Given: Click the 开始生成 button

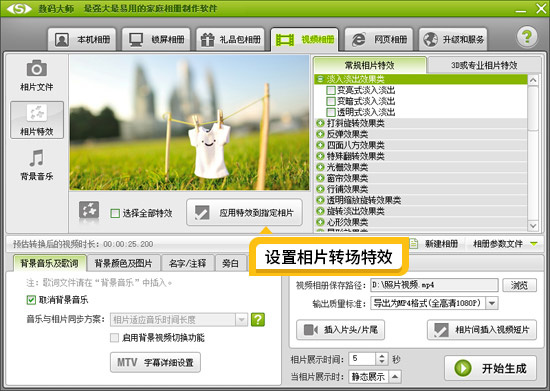Looking at the screenshot, I should tap(490, 368).
